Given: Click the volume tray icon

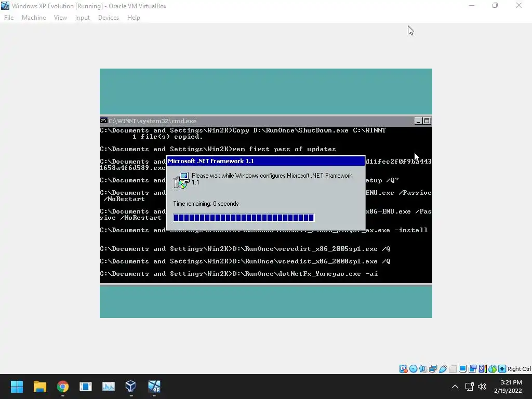Looking at the screenshot, I should click(x=482, y=387).
